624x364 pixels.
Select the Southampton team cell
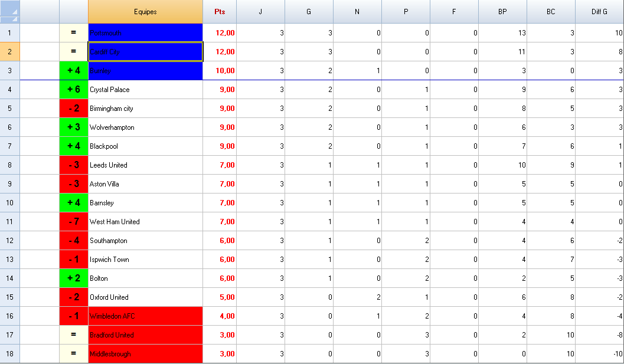(145, 241)
